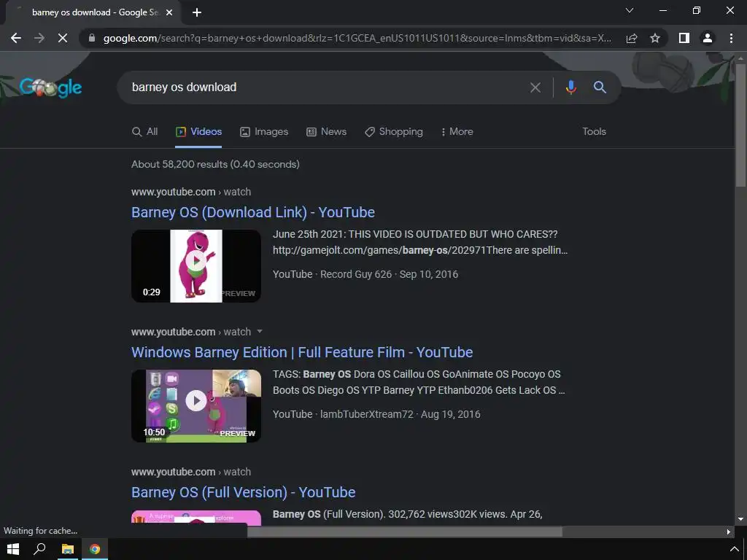Viewport: 747px width, 560px height.
Task: Click 'Record Guy 626' channel text
Action: [356, 274]
